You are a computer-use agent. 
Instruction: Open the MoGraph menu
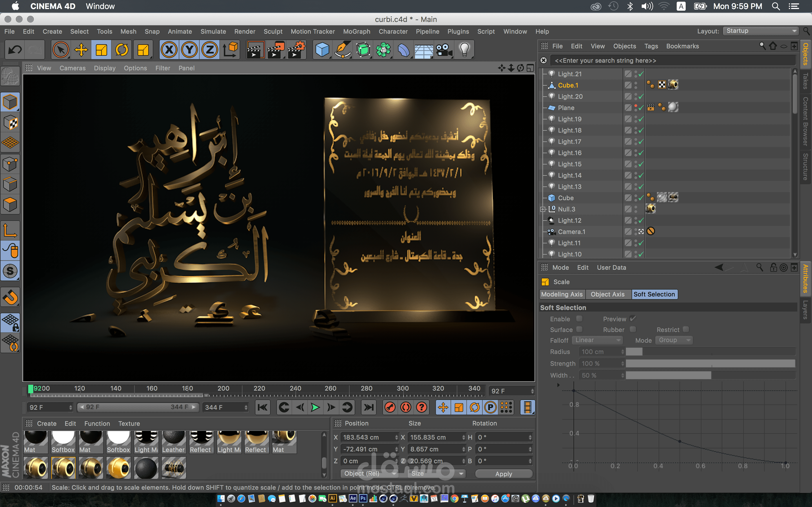(356, 32)
